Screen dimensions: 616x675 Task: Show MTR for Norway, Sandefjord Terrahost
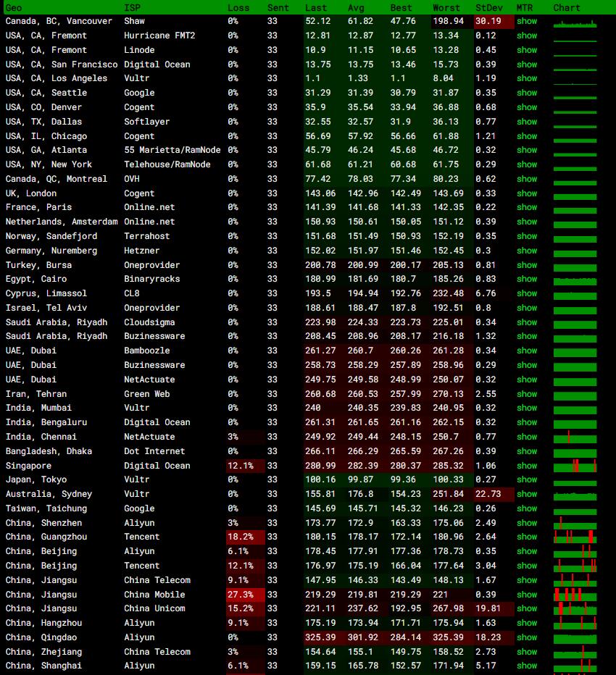click(x=527, y=236)
